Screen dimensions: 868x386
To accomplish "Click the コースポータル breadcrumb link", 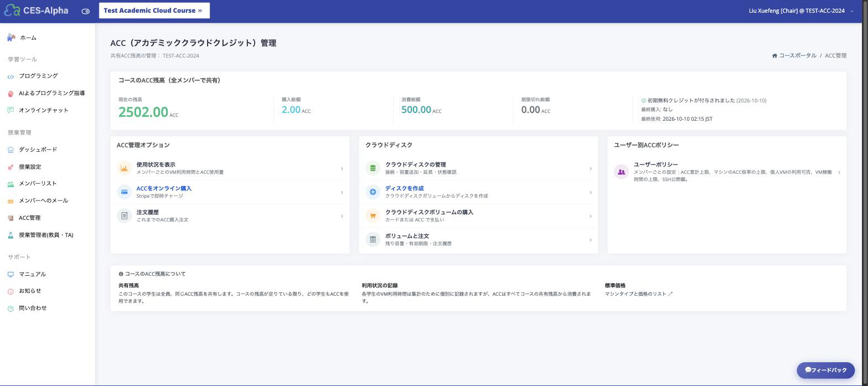I will [x=797, y=55].
